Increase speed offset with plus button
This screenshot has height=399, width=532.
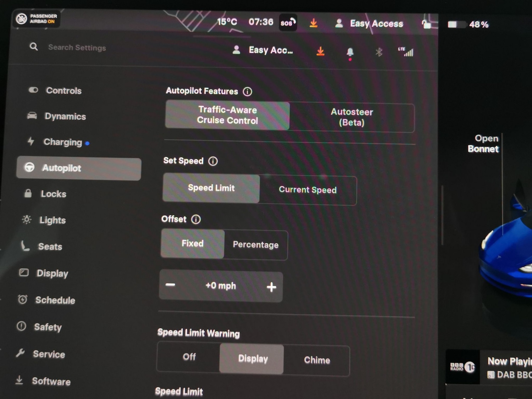(271, 287)
